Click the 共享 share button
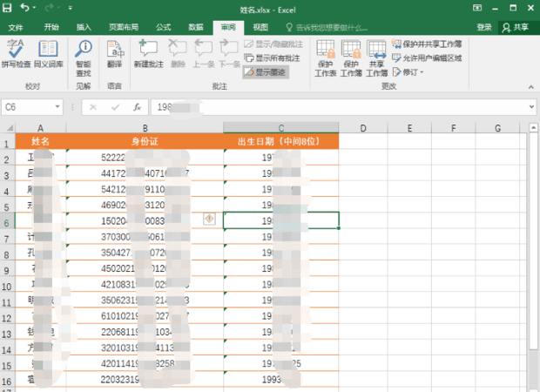This screenshot has height=392, width=540. point(516,27)
